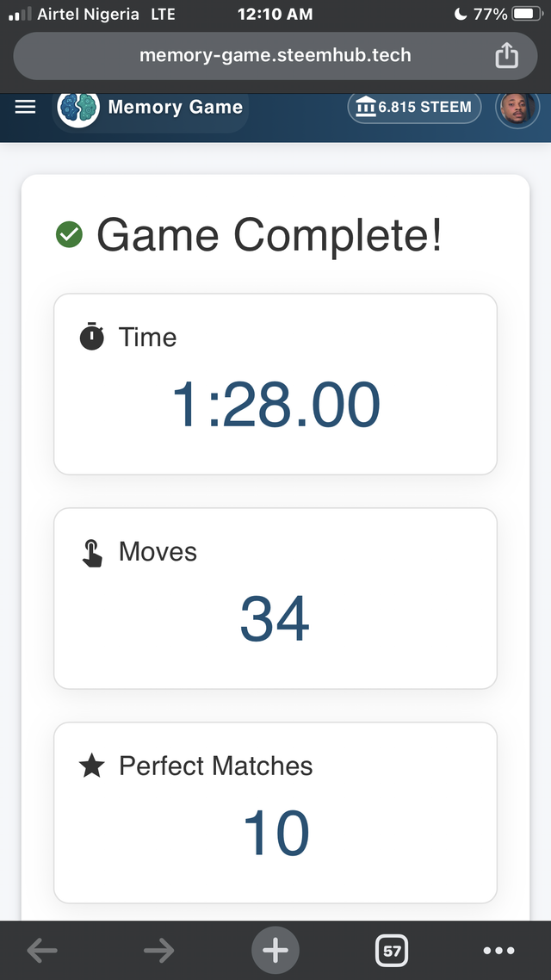551x980 pixels.
Task: Open the browser three-dot more menu
Action: [498, 951]
